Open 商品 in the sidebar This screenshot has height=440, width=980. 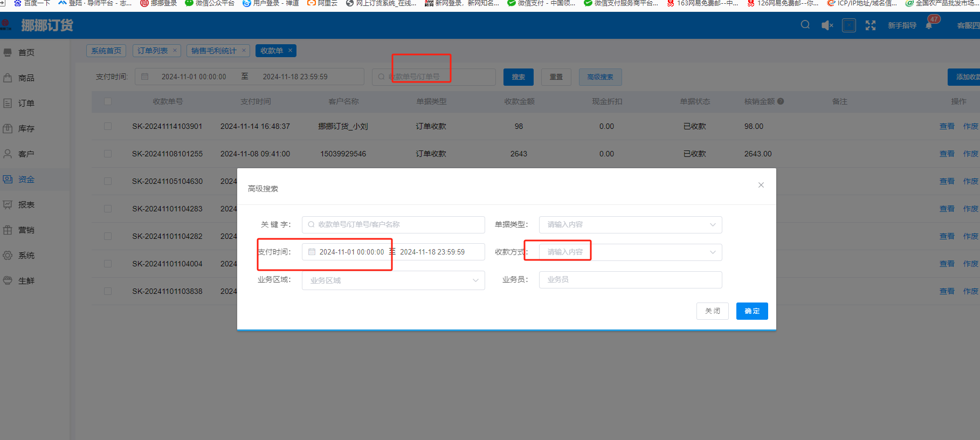pos(26,78)
